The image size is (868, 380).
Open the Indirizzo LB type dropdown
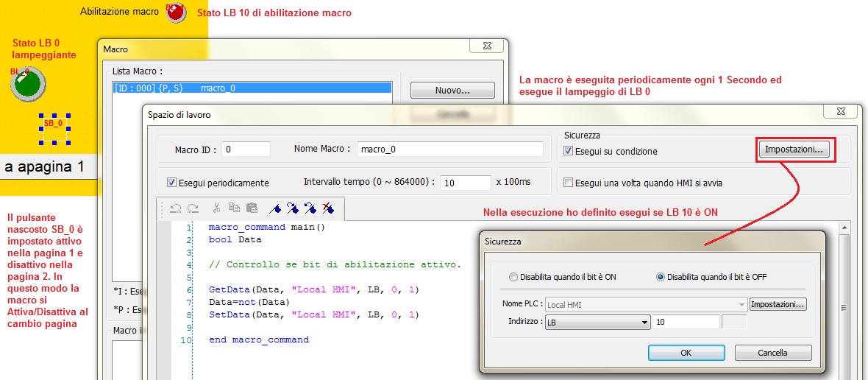[597, 322]
